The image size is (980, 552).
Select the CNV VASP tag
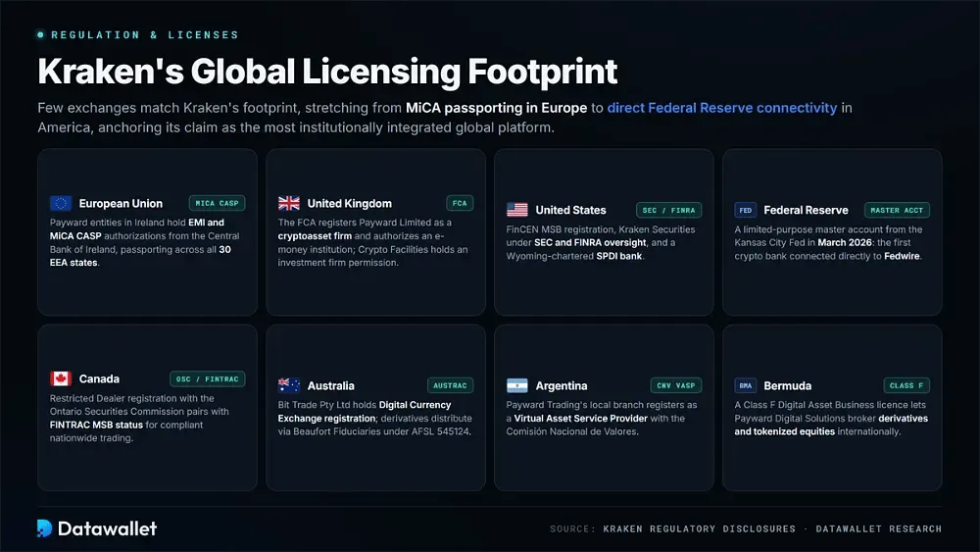coord(675,385)
